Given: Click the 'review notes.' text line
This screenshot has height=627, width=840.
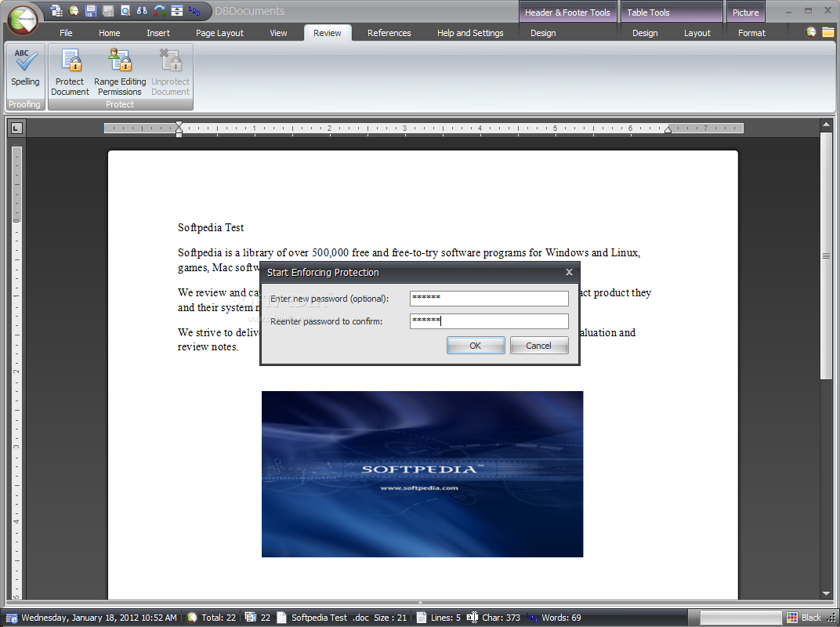Looking at the screenshot, I should pos(208,346).
